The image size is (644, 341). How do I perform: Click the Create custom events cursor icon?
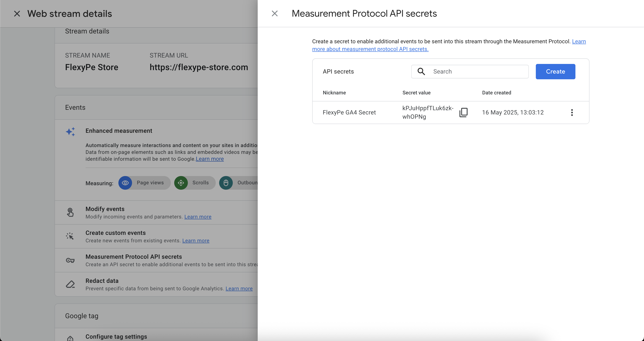coord(70,236)
